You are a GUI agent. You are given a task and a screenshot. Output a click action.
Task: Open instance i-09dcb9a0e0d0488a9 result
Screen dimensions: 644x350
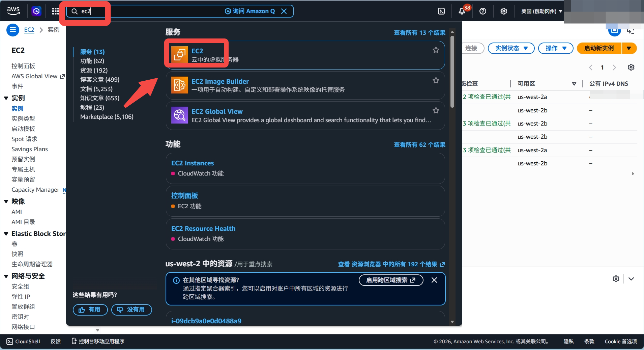(206, 321)
